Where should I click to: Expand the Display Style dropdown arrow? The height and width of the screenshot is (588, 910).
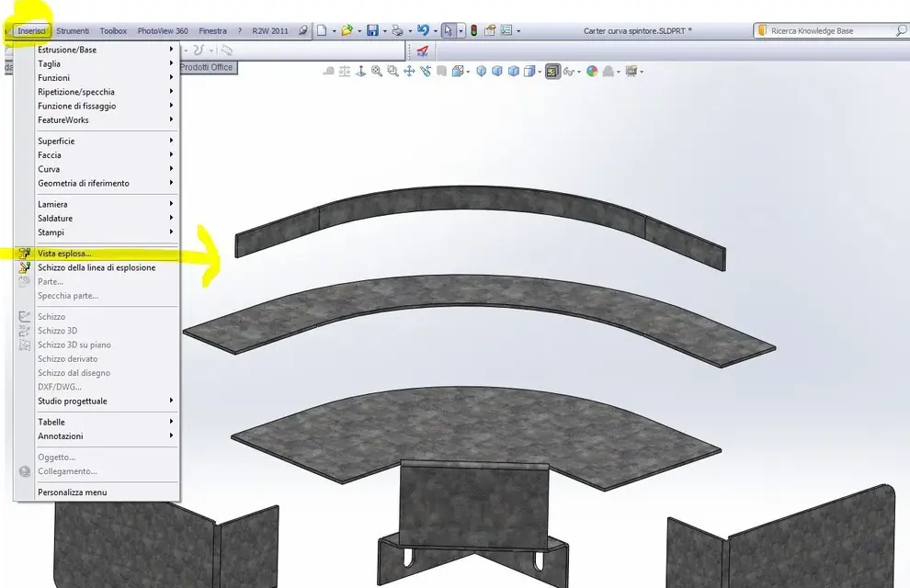coord(540,72)
